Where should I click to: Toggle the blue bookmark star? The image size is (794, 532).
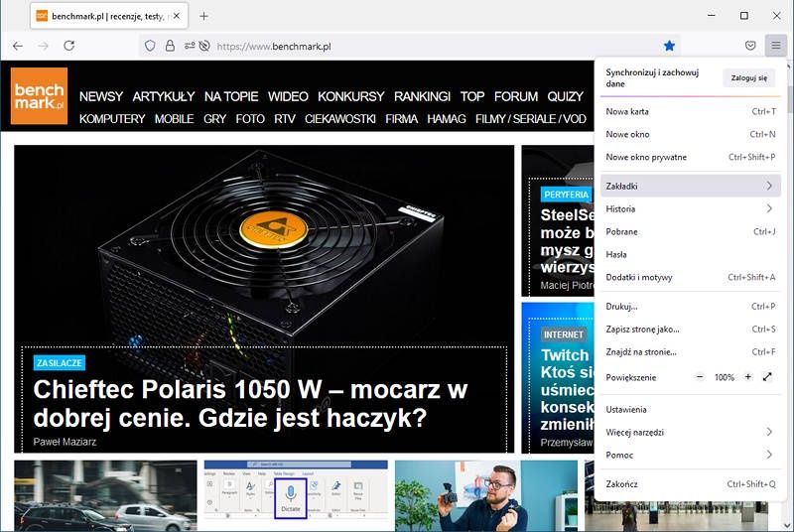669,46
